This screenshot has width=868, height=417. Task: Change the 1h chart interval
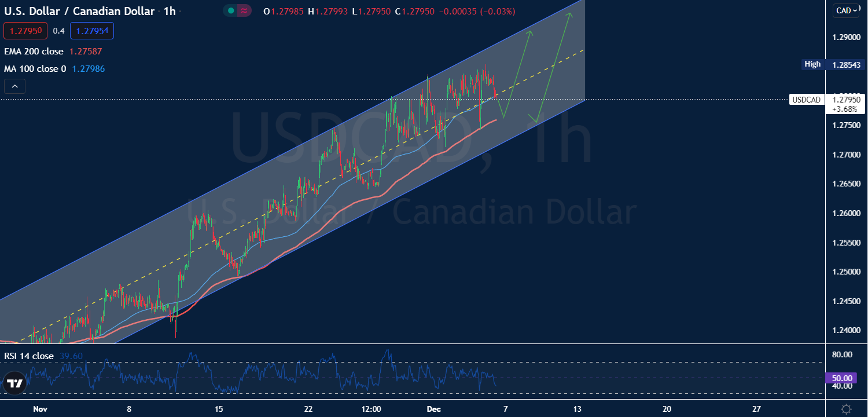[x=170, y=11]
